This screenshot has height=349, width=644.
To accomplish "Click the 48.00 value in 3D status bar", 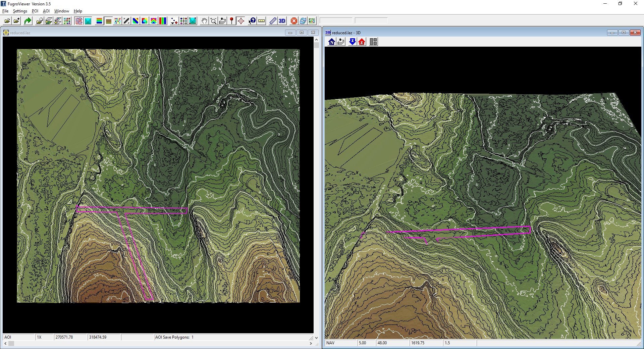I will [382, 343].
